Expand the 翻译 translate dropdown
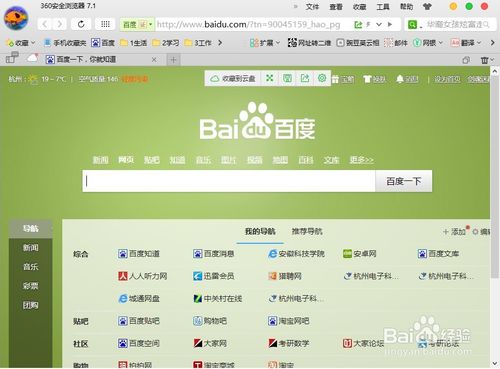500x369 pixels. pyautogui.click(x=466, y=43)
